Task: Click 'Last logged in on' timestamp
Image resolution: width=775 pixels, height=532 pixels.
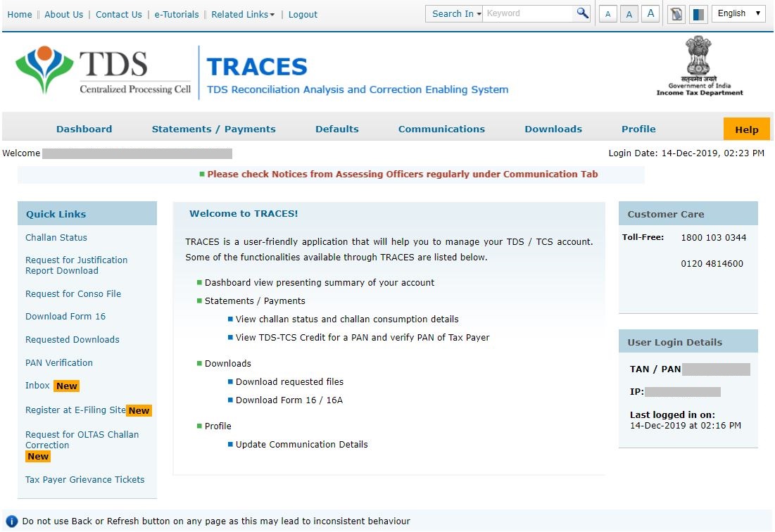Action: 685,425
